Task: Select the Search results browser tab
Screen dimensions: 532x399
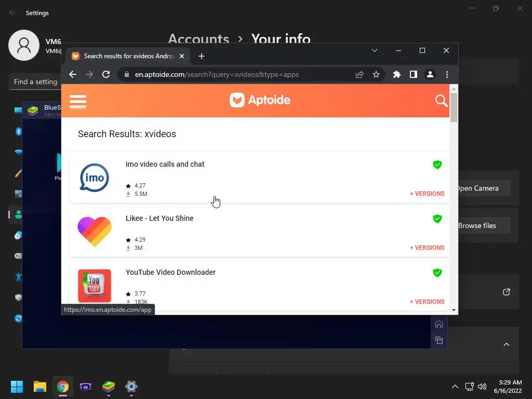Action: pos(128,56)
